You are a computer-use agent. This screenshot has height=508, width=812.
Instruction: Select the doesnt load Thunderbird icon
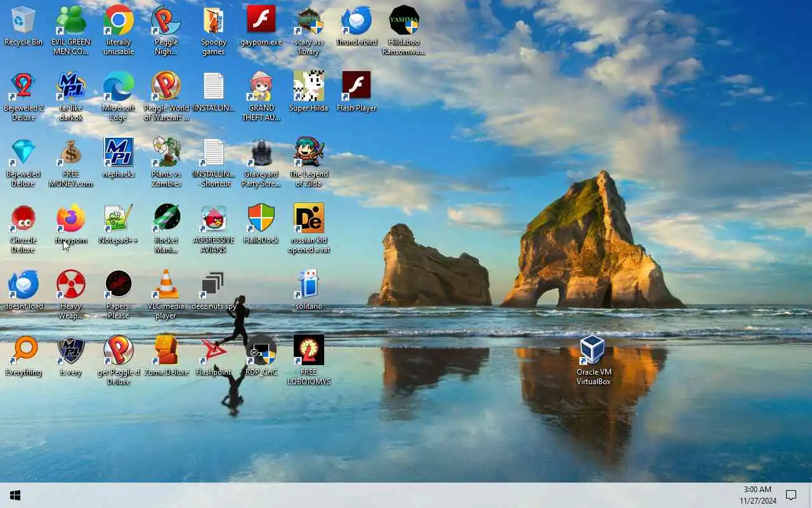23,284
